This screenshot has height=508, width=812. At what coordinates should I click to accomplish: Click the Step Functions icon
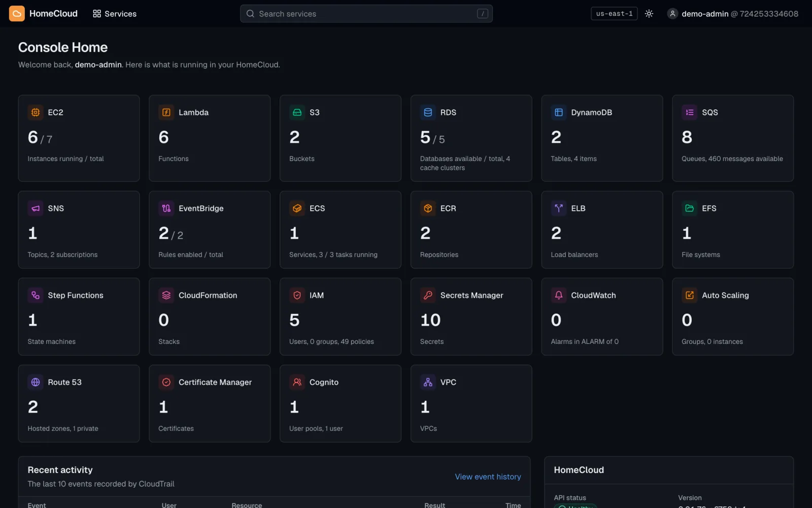click(x=36, y=295)
